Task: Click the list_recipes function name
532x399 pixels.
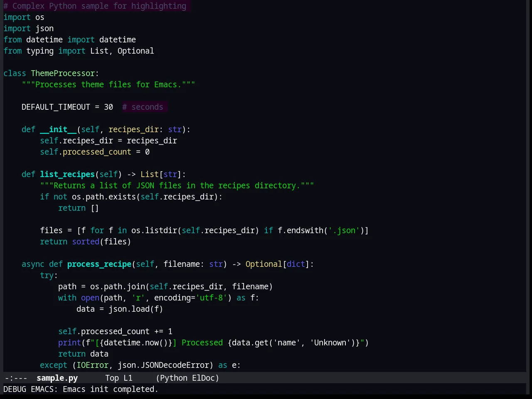Action: coord(67,174)
